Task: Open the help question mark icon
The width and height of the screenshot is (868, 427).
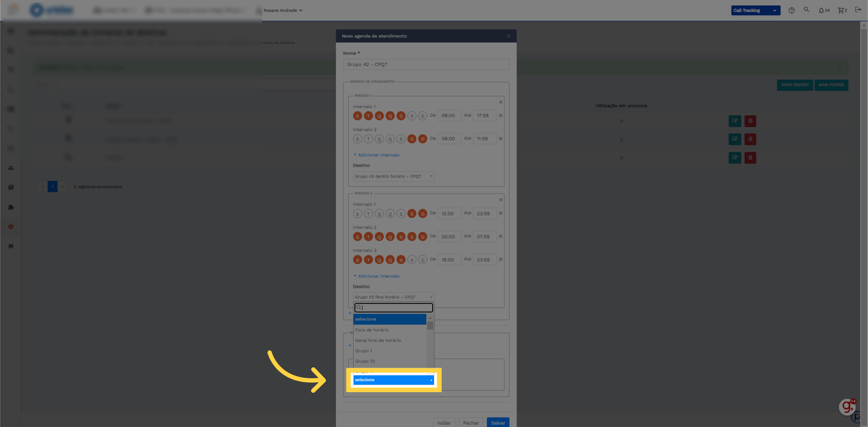Action: click(x=792, y=10)
